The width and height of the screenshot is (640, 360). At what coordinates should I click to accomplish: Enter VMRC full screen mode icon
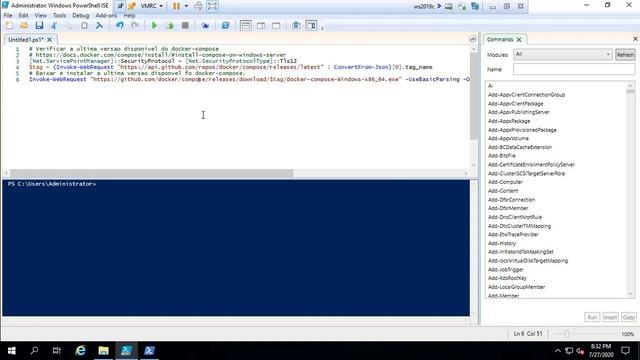click(213, 6)
